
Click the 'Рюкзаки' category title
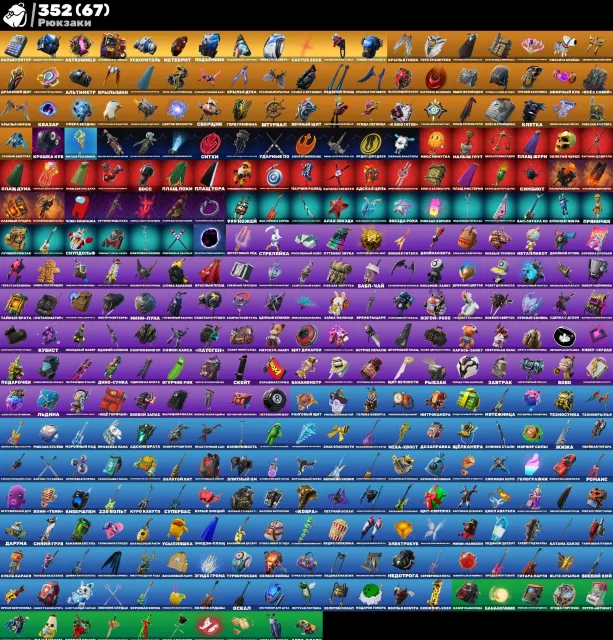tap(64, 23)
